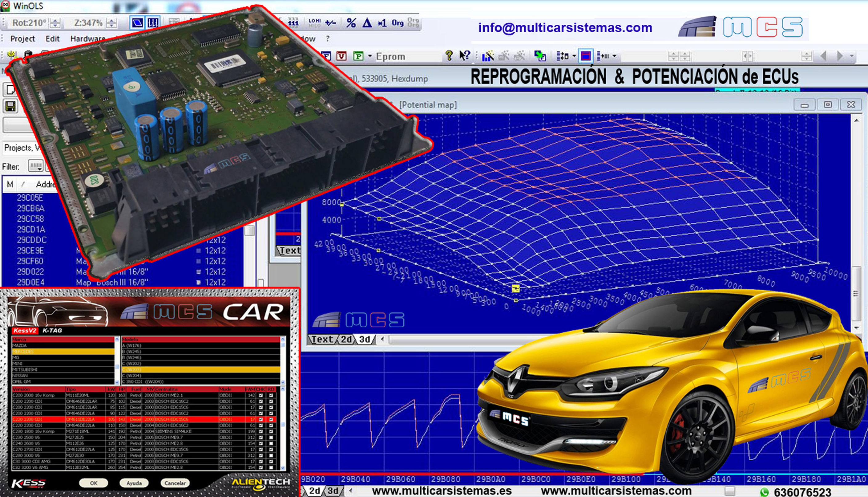The width and height of the screenshot is (868, 497).
Task: Toggle RD checkbox for C32 3200 V6 AMG
Action: [271, 467]
